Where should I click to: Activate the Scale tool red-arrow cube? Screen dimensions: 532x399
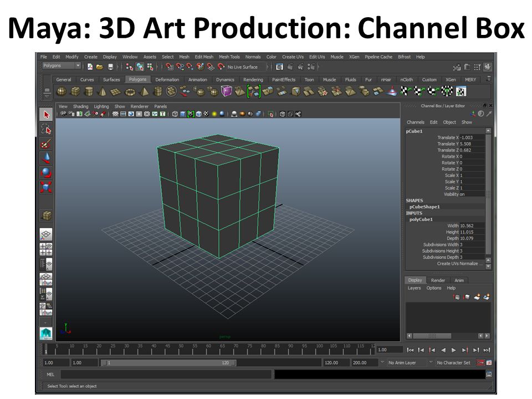46,187
